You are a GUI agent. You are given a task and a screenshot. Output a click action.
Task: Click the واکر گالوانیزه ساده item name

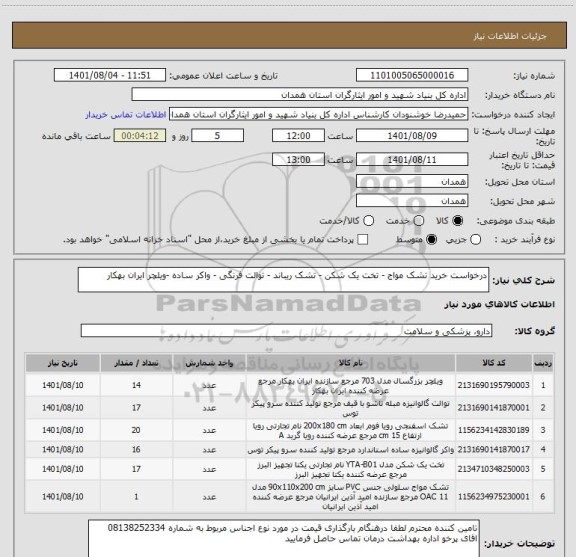350,450
